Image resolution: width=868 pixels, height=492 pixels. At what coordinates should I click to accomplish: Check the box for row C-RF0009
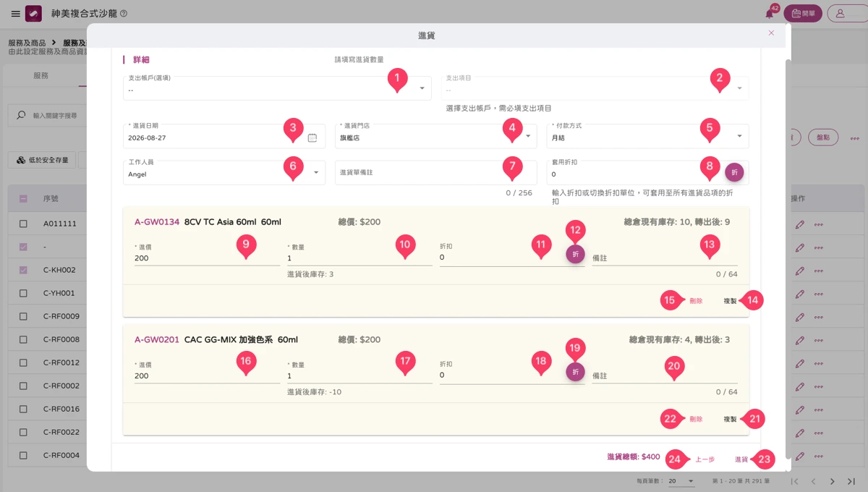click(x=23, y=316)
